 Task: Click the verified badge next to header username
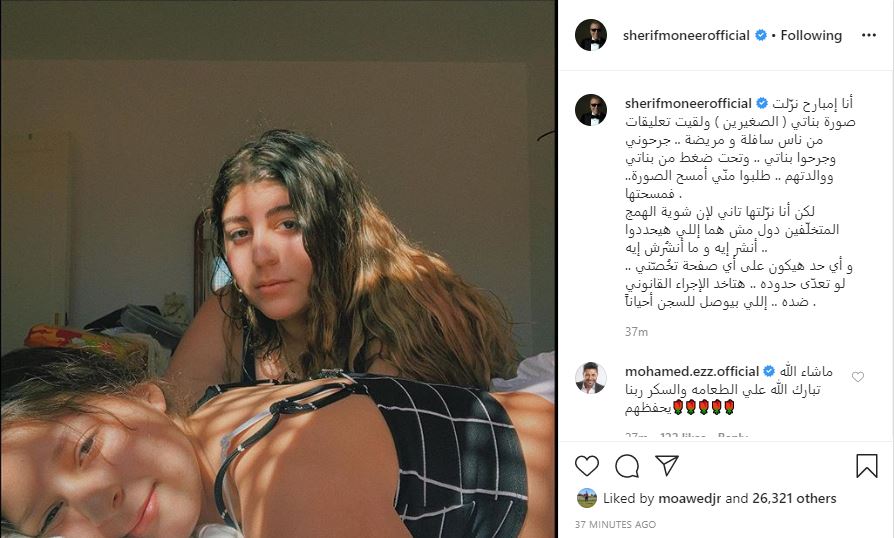(761, 35)
